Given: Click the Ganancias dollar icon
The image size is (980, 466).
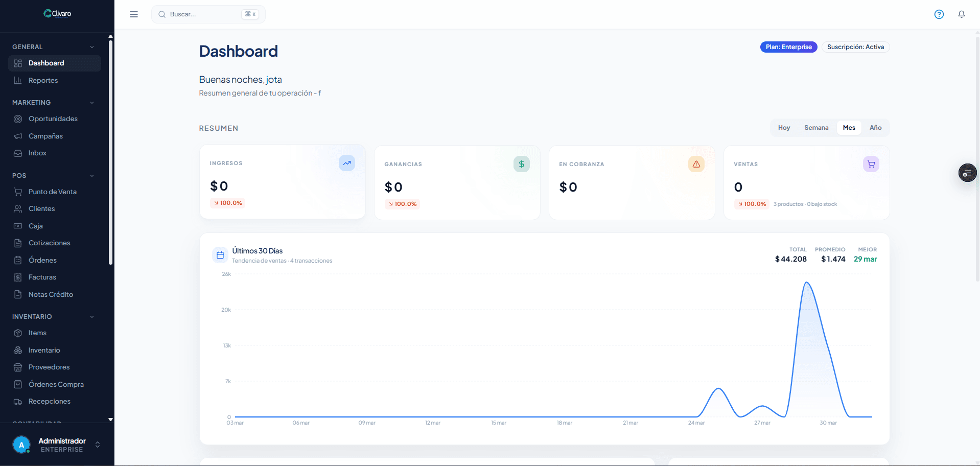Looking at the screenshot, I should [521, 164].
